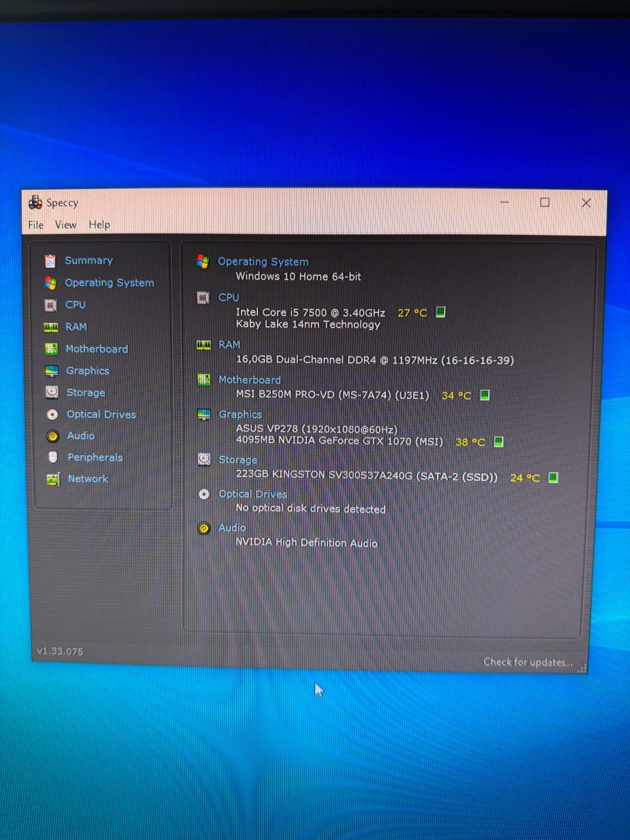The height and width of the screenshot is (840, 630).
Task: Click the Optical Drives disc icon in sidebar
Action: click(x=52, y=415)
